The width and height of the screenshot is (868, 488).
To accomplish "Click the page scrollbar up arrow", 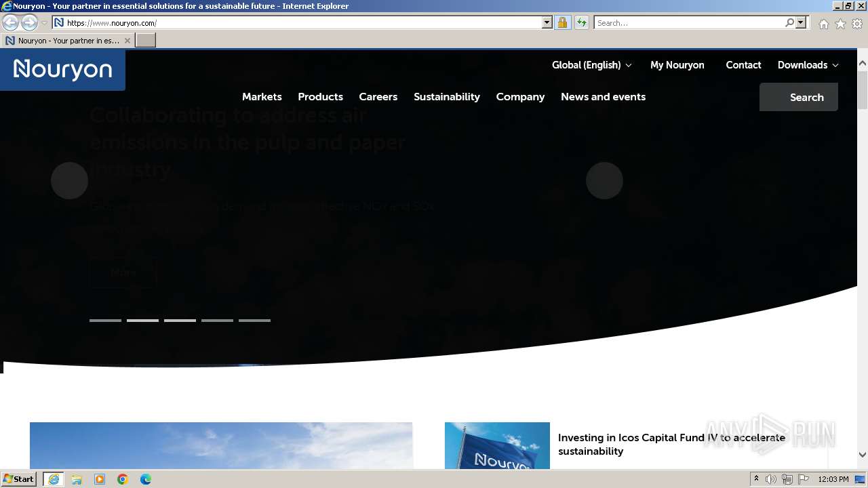I will tap(863, 64).
